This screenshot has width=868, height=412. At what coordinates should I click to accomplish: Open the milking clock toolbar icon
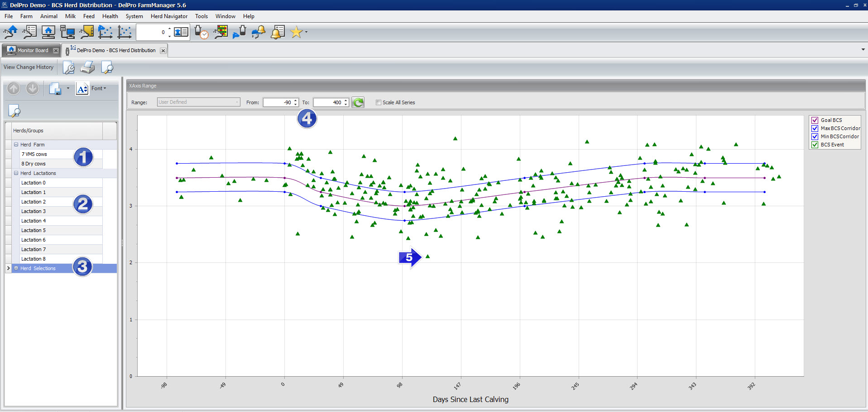201,32
